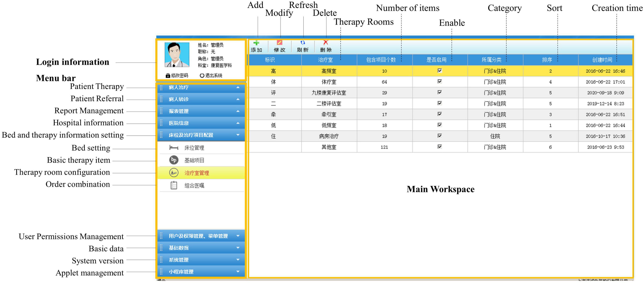644x283 pixels.
Task: Click creation time 2020-09-18 9:09
Action: 605,93
